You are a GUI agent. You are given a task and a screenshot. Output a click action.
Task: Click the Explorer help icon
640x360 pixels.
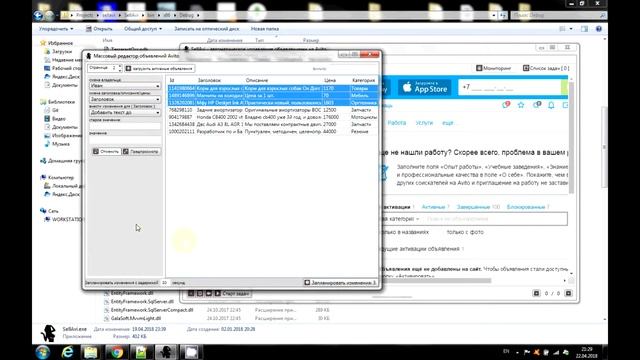pyautogui.click(x=598, y=29)
